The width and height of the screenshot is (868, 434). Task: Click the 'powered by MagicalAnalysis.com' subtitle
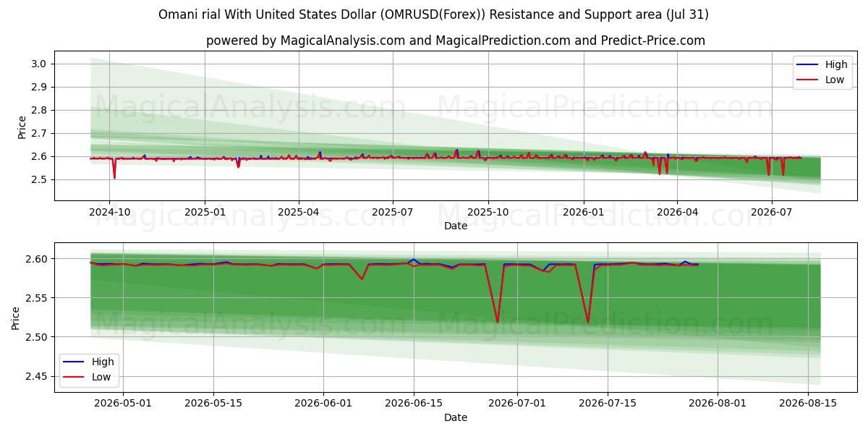(x=456, y=41)
